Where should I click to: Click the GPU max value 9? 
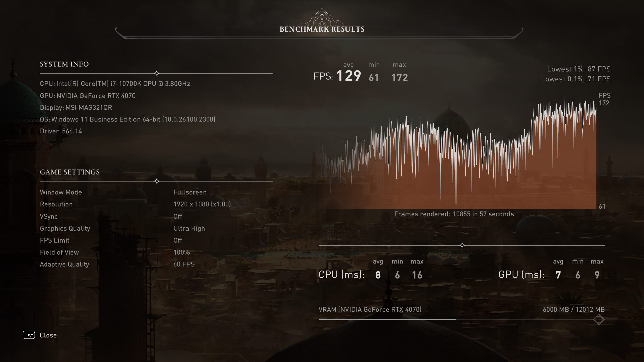pos(597,275)
